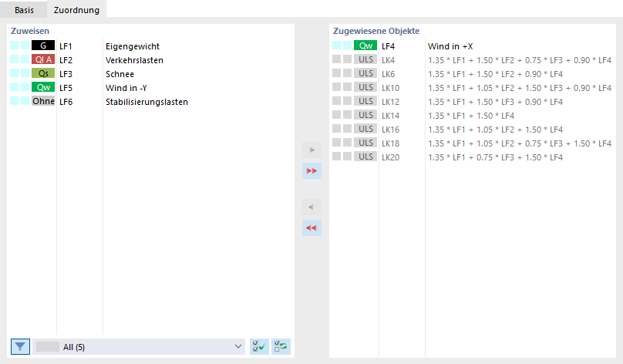
Task: Click the LF5 identifier
Action: pos(66,88)
